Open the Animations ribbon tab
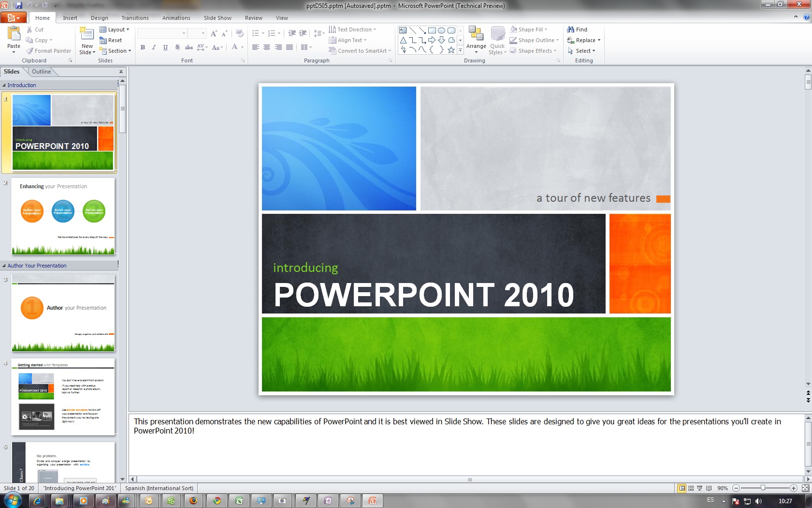Image resolution: width=812 pixels, height=508 pixels. (x=176, y=18)
